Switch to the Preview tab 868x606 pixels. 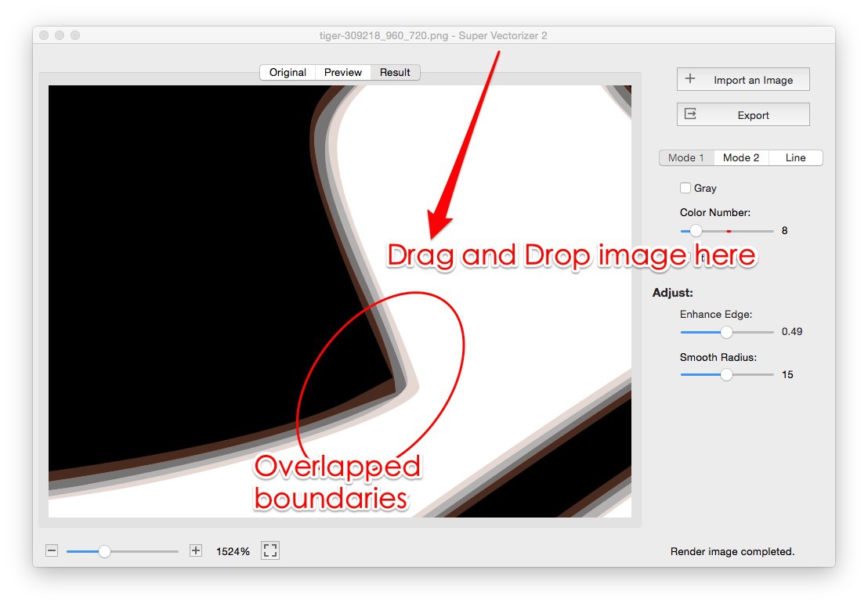pos(342,72)
